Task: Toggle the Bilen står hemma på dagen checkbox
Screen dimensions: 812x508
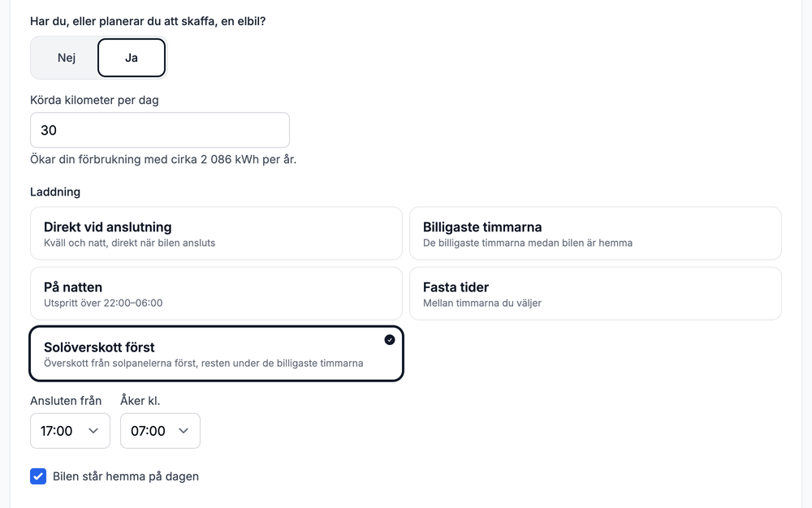Action: [38, 476]
